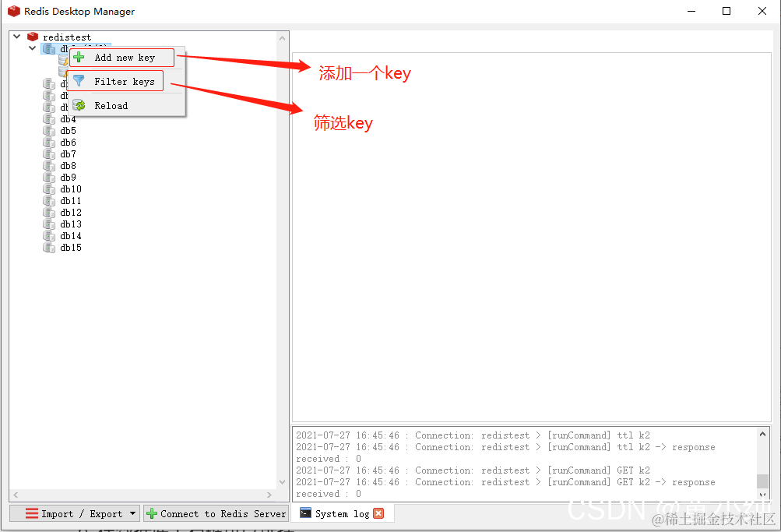
Task: Minimize the Redis Desktop Manager window
Action: pyautogui.click(x=691, y=11)
